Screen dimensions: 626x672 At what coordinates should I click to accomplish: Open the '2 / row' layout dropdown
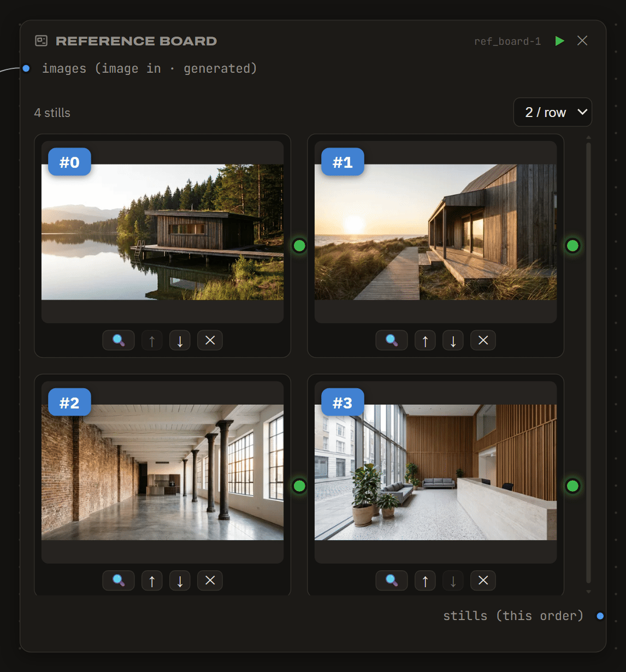click(x=553, y=112)
